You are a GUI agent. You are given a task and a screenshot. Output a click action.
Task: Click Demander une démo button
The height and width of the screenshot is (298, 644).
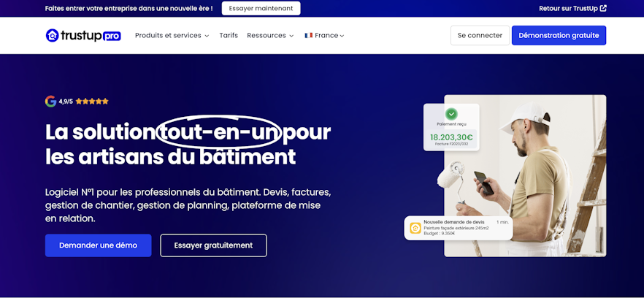coord(98,245)
